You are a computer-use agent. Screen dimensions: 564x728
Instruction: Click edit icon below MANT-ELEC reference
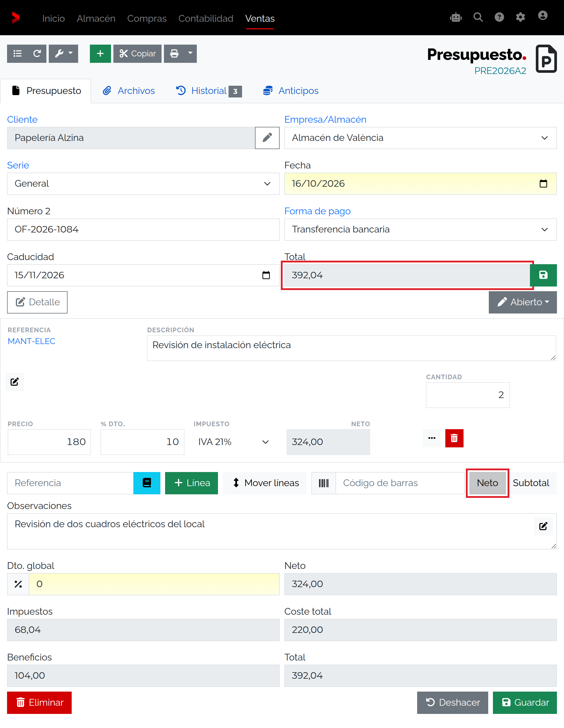click(x=15, y=382)
